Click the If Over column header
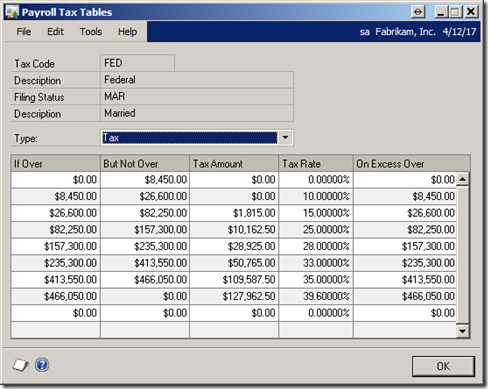This screenshot has height=389, width=488. [x=55, y=163]
